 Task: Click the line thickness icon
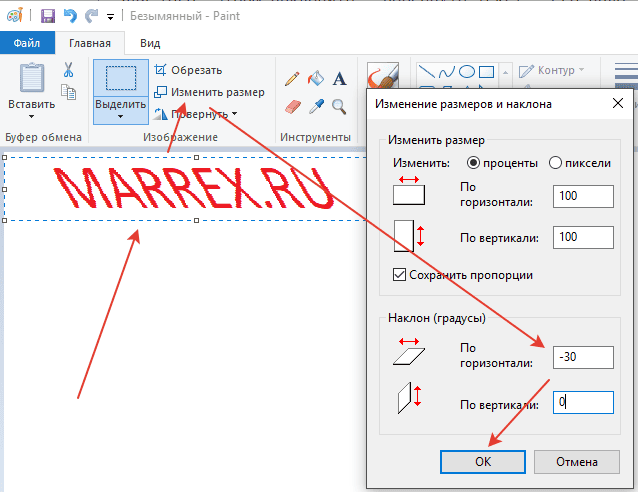627,75
